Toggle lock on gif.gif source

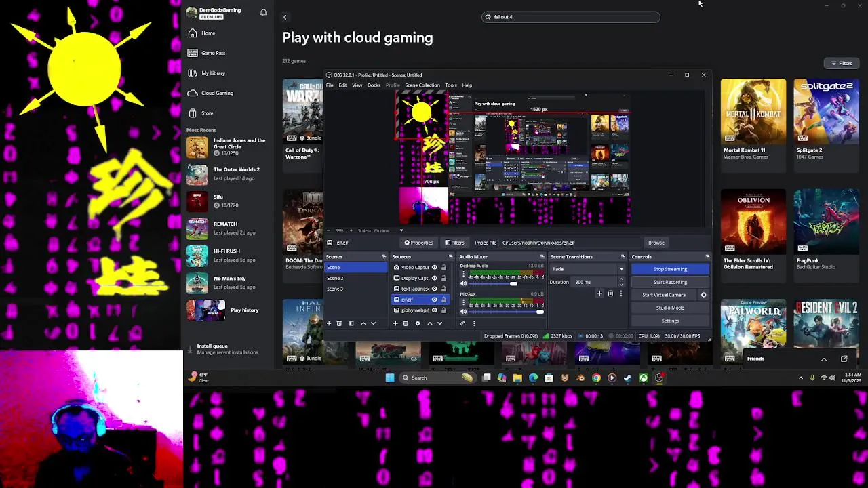click(x=443, y=300)
